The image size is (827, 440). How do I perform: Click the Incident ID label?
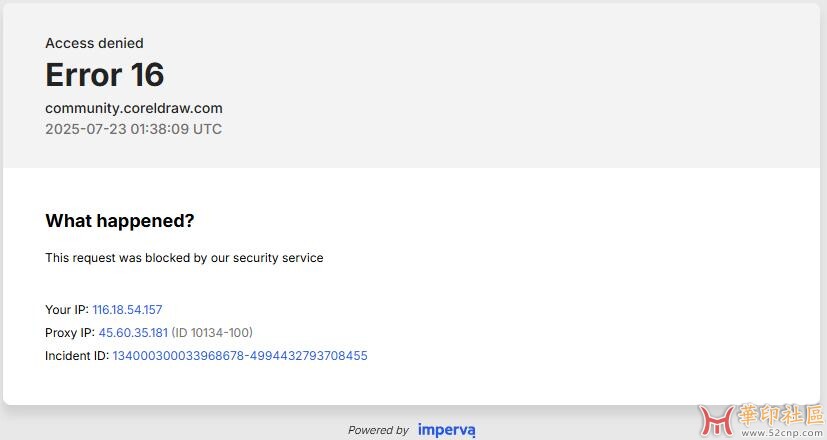click(x=77, y=356)
